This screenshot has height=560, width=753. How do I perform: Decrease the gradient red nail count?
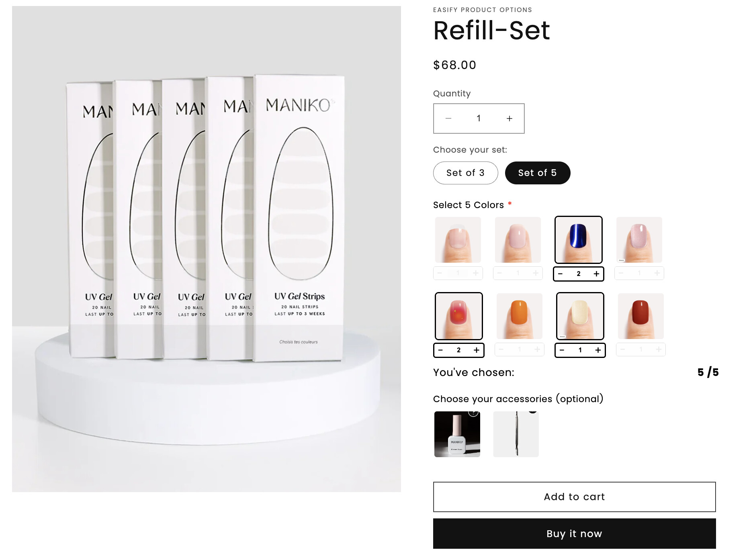[440, 350]
